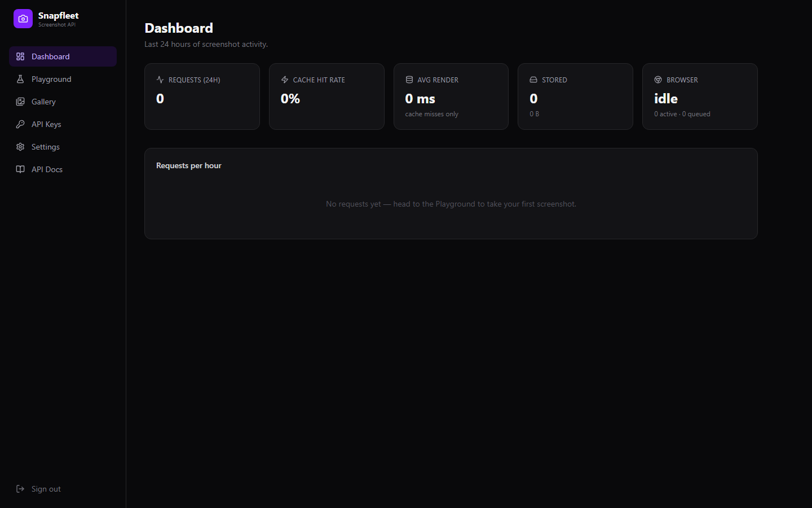Open API Docs from the sidebar
812x508 pixels.
(63, 169)
